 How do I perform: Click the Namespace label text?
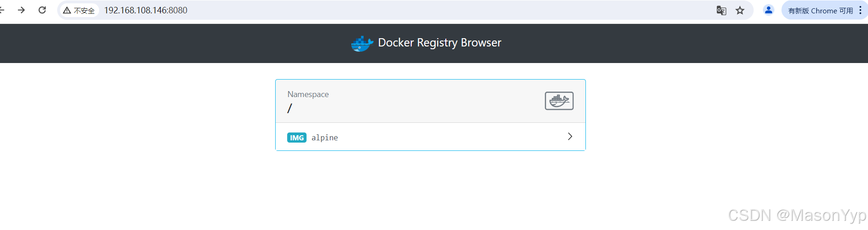click(308, 94)
